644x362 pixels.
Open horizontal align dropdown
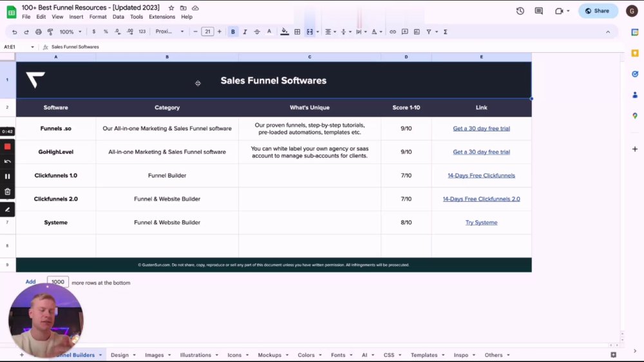pos(330,32)
